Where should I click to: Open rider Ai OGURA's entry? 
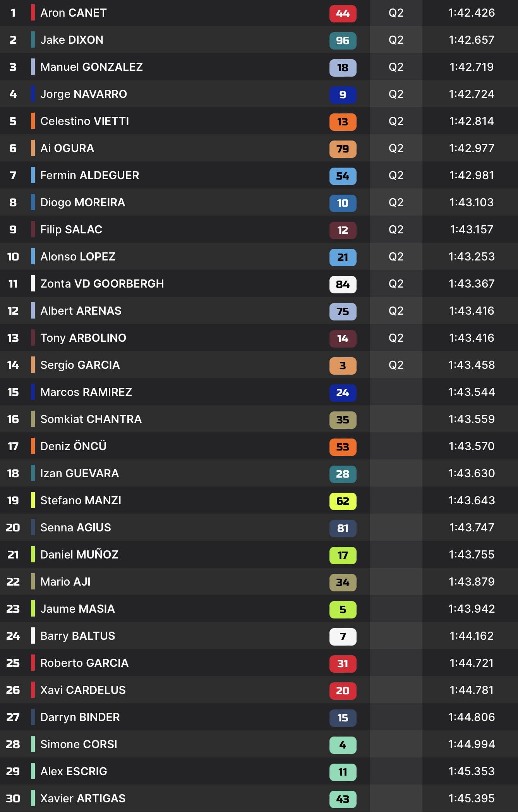pos(67,148)
